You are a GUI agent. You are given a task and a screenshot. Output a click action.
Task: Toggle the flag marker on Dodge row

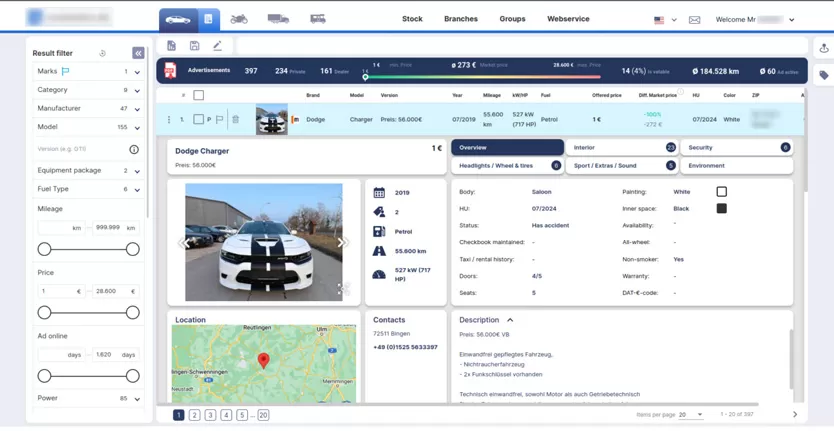click(x=220, y=120)
